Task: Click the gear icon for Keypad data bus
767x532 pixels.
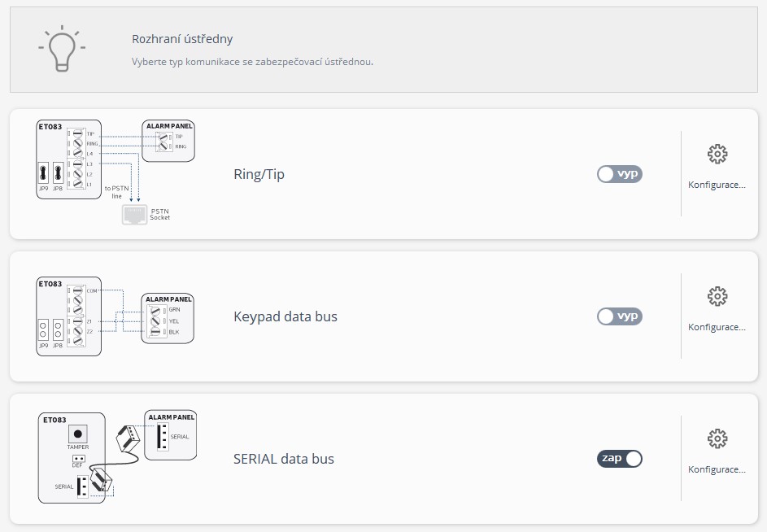Action: [x=717, y=296]
